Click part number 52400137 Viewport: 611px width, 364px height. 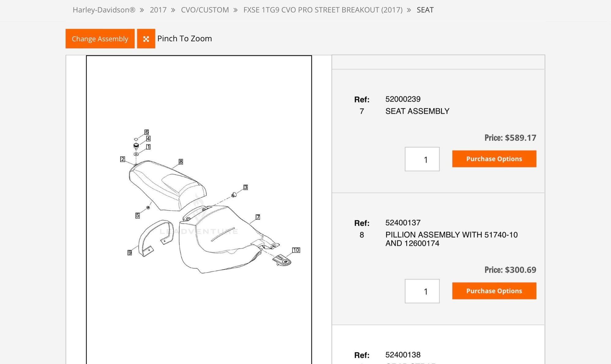[403, 223]
